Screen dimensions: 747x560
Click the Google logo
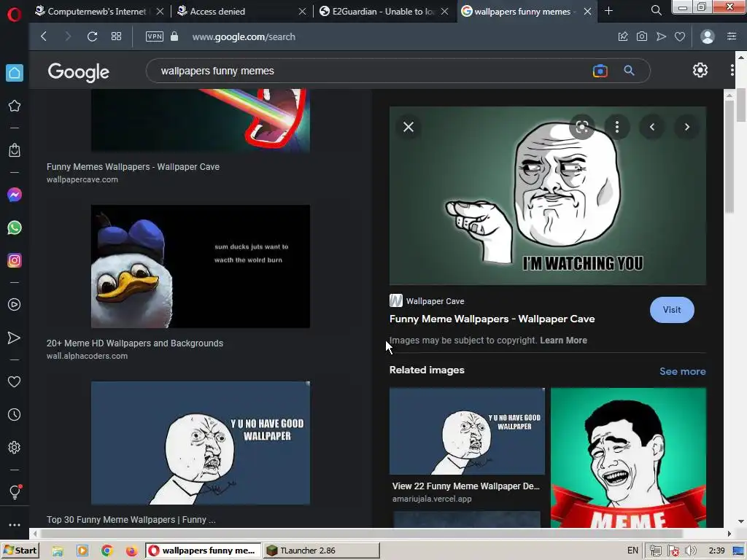(79, 72)
